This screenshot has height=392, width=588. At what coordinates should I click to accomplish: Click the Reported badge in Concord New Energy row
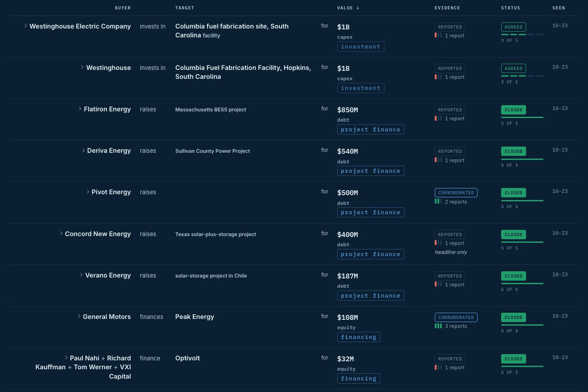(450, 235)
